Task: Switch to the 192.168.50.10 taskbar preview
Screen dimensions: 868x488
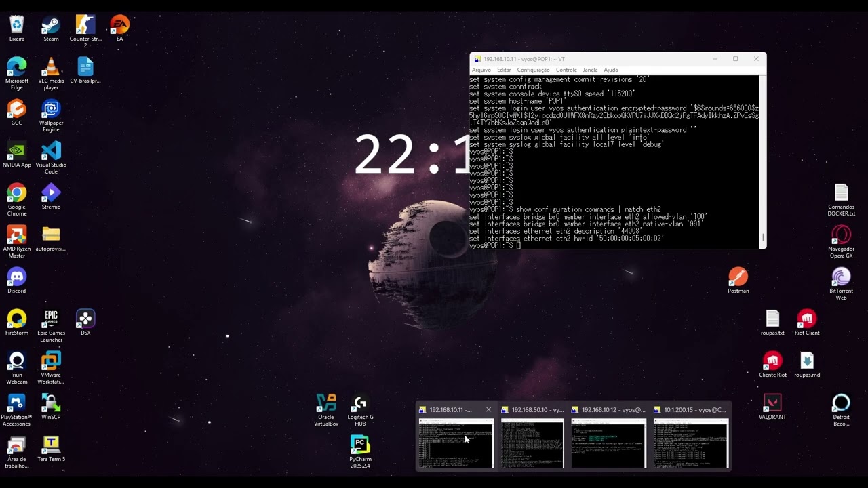Action: (x=532, y=436)
